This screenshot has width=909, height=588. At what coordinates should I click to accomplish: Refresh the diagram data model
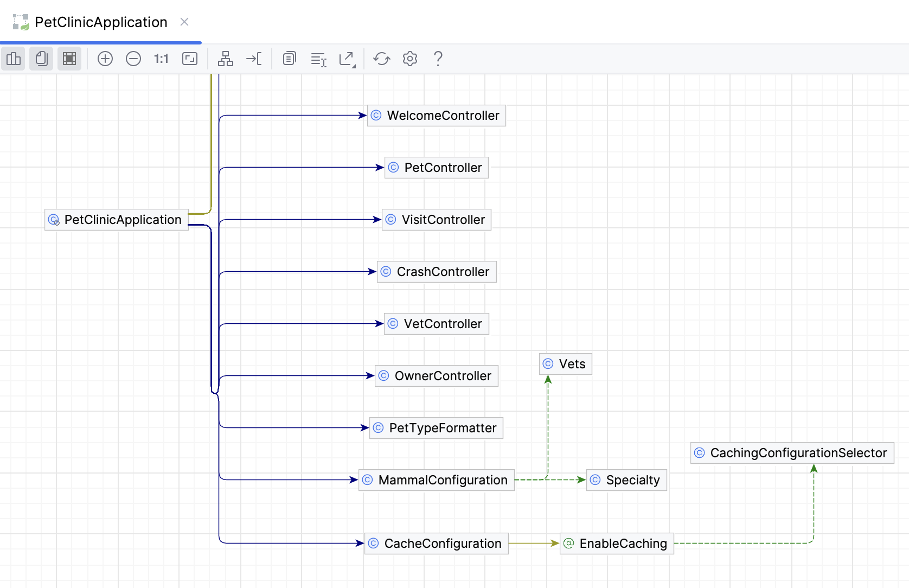(381, 59)
